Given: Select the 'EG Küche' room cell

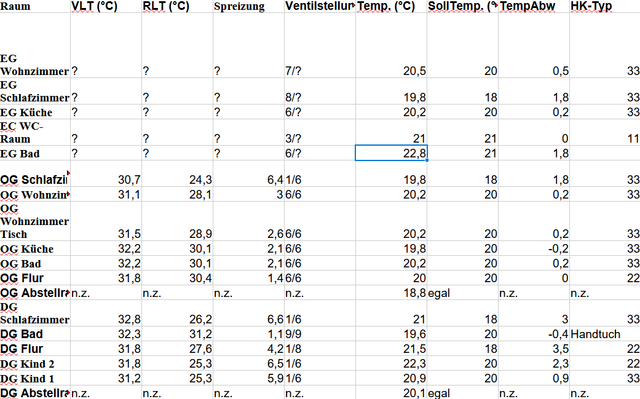Looking at the screenshot, I should 35,112.
